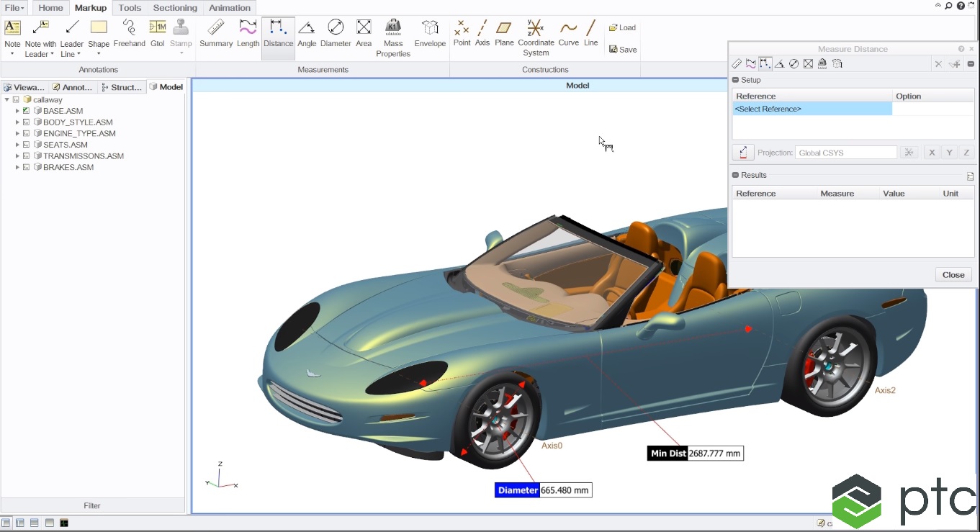This screenshot has height=532, width=980.
Task: Click the Save annotations button
Action: click(622, 49)
